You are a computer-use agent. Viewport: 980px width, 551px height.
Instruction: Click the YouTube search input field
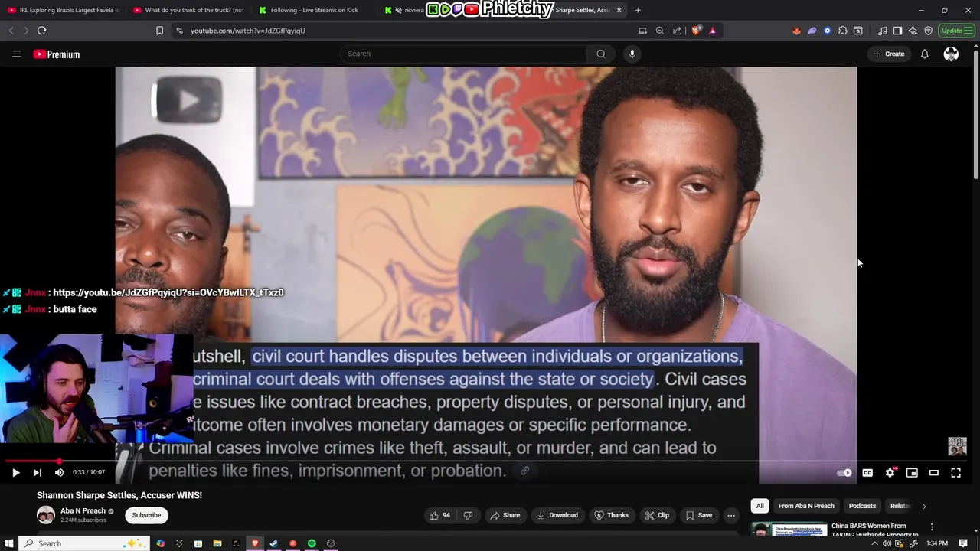[x=464, y=54]
